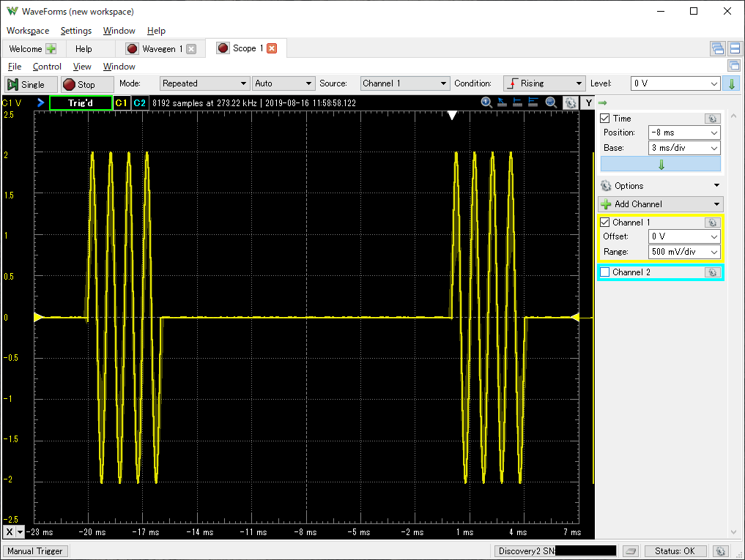Open the scope File menu

pos(15,67)
